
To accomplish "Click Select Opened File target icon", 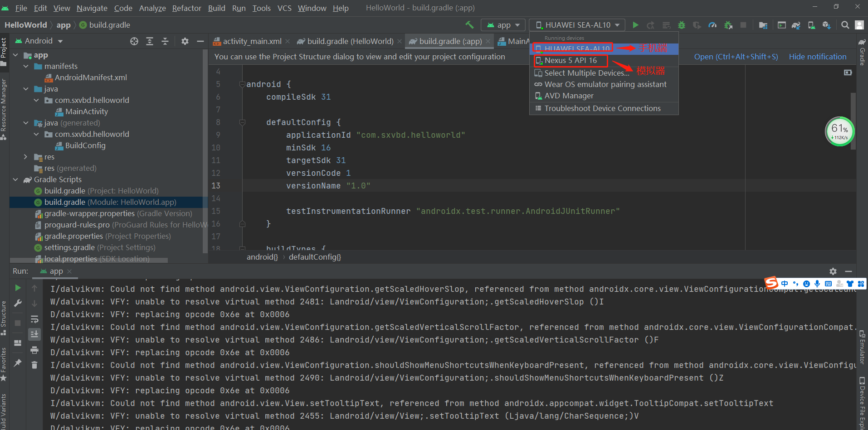I will click(134, 41).
